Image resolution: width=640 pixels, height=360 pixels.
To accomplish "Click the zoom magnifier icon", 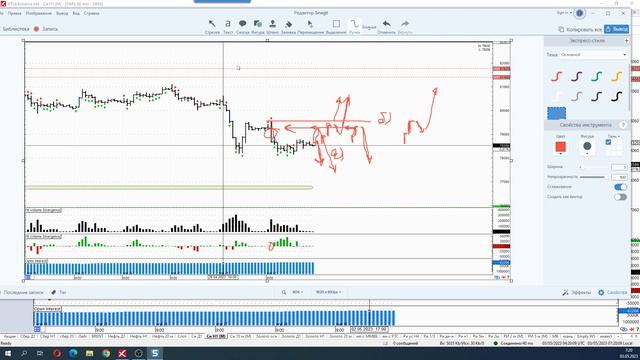I will click(284, 292).
